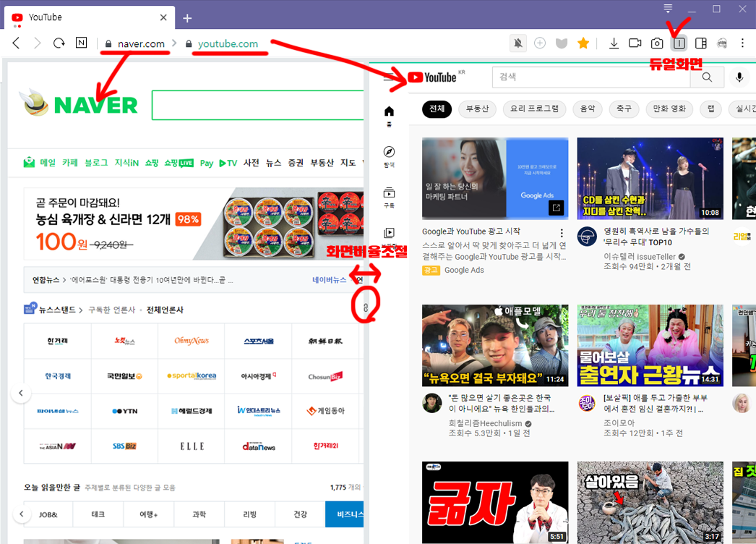Select the 만화 영화 filter chip
Screen dimensions: 756x544
pyautogui.click(x=669, y=109)
